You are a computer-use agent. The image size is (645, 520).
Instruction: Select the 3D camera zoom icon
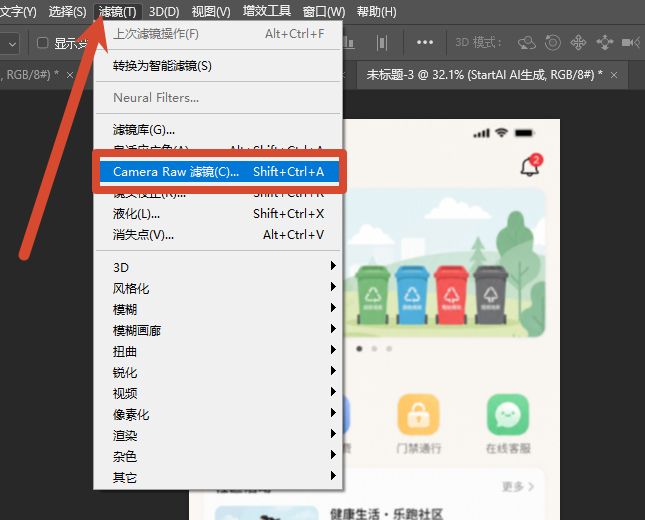[631, 42]
